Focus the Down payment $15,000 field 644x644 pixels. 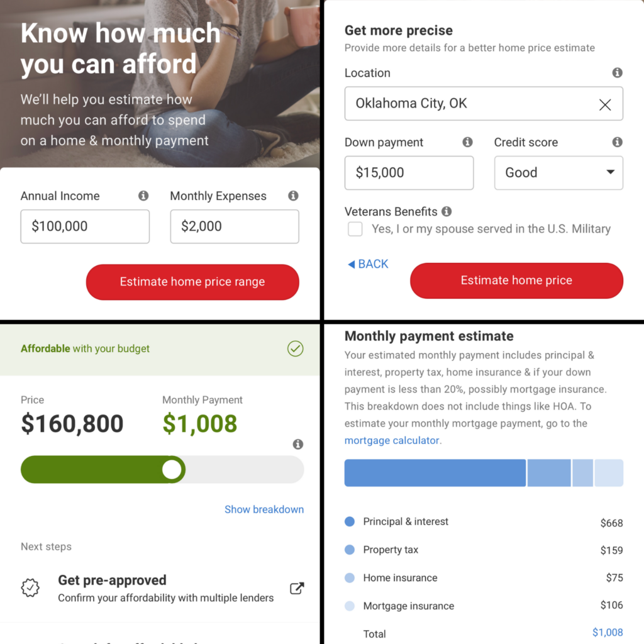click(409, 173)
